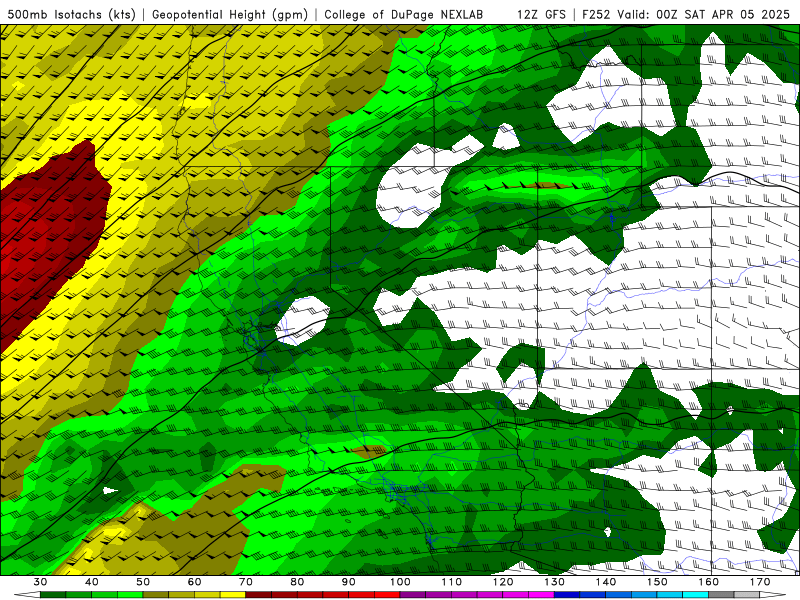
Task: Click the legend value 170
Action: click(x=760, y=582)
